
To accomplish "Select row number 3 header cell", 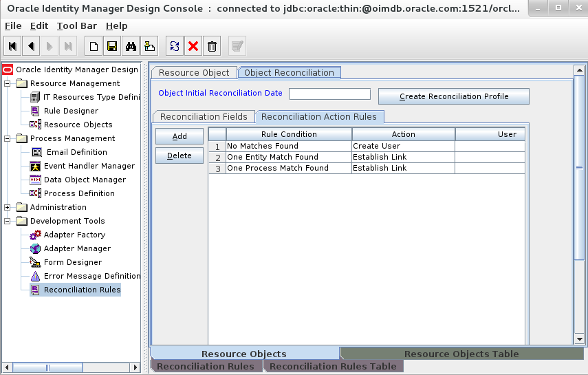I will pyautogui.click(x=217, y=168).
